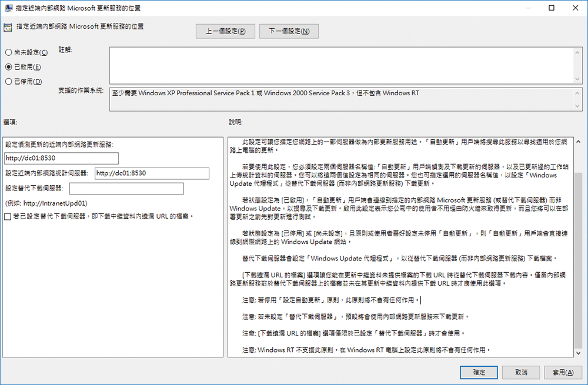The image size is (588, 385).
Task: Check the download files without URL checkbox
Action: click(x=8, y=217)
